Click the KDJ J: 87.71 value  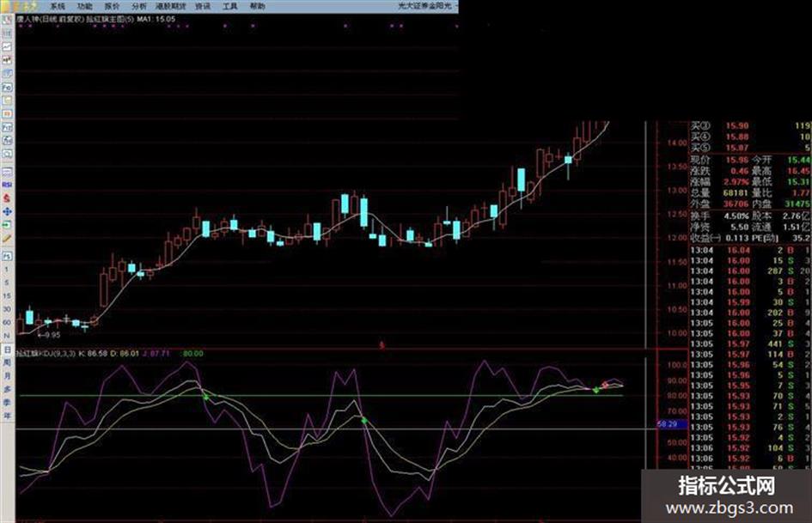[x=156, y=354]
